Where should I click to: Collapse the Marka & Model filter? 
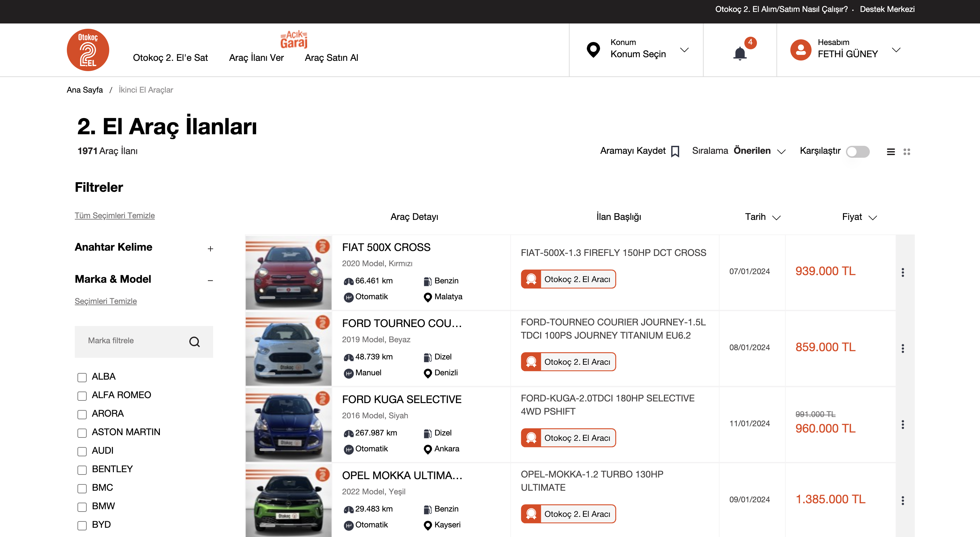210,280
